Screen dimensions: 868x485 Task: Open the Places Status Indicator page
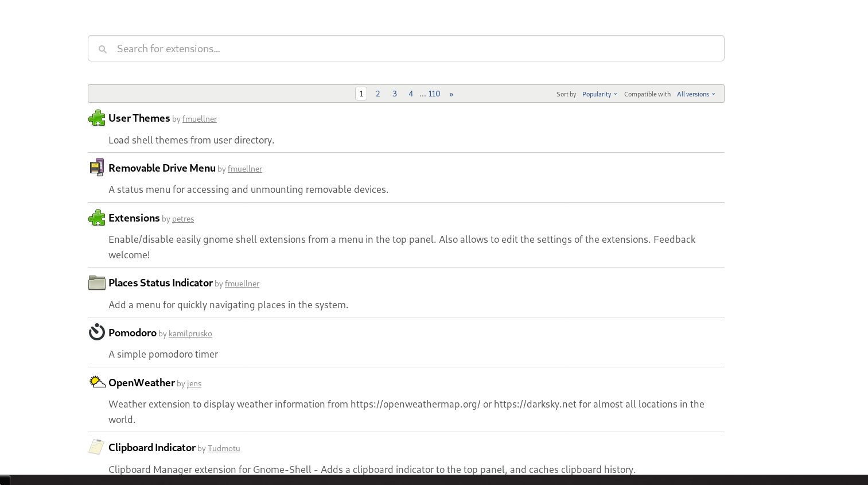click(x=161, y=283)
